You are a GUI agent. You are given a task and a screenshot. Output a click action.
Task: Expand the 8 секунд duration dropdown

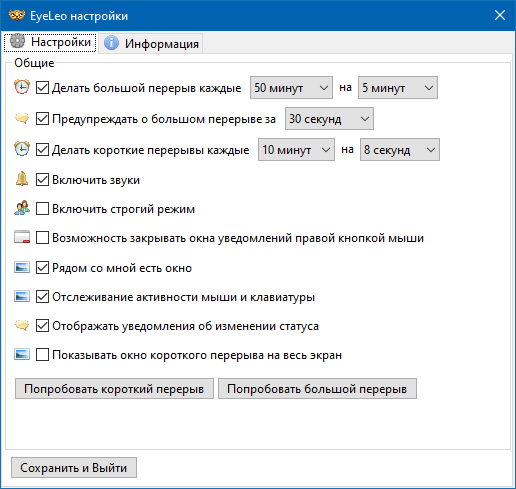click(x=400, y=150)
